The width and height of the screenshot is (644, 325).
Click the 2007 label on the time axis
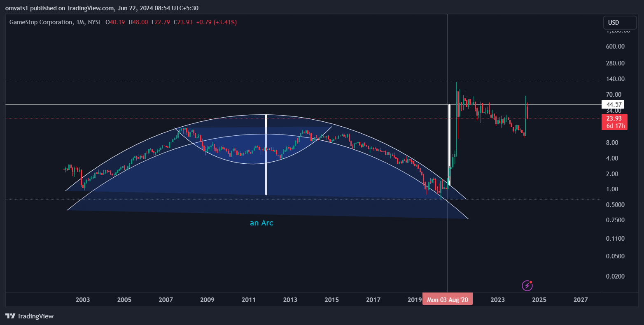tap(166, 299)
